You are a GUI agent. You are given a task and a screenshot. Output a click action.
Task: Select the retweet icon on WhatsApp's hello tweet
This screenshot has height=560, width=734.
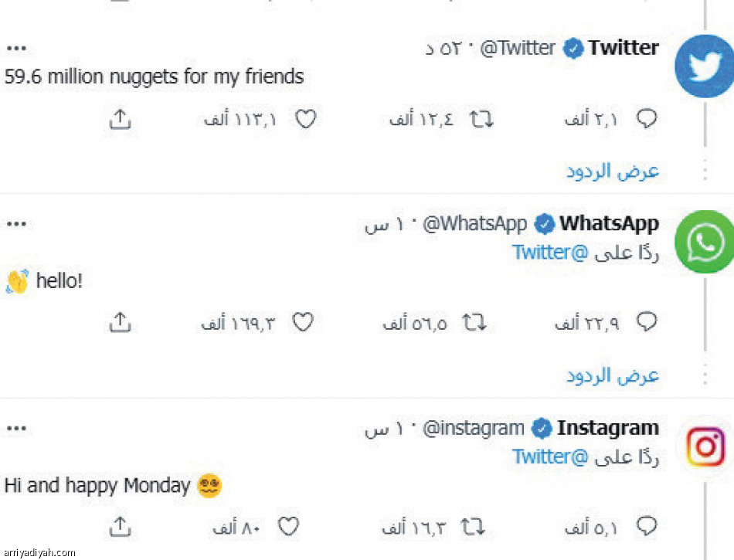(475, 322)
